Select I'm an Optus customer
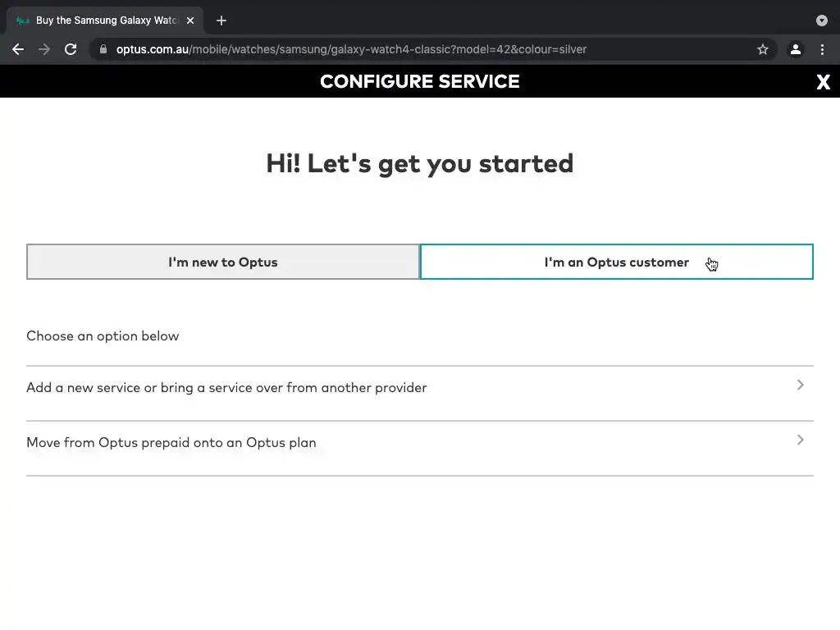This screenshot has width=840, height=630. pos(617,262)
